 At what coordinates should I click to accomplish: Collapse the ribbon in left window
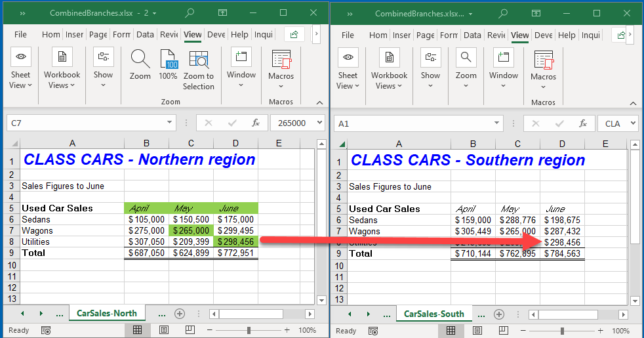click(x=319, y=102)
